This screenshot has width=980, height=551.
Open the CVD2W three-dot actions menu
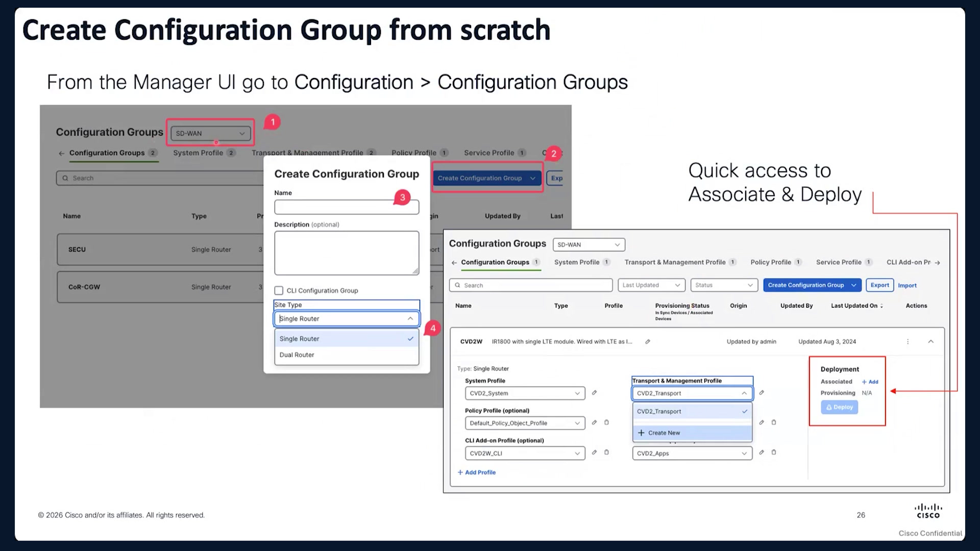908,342
